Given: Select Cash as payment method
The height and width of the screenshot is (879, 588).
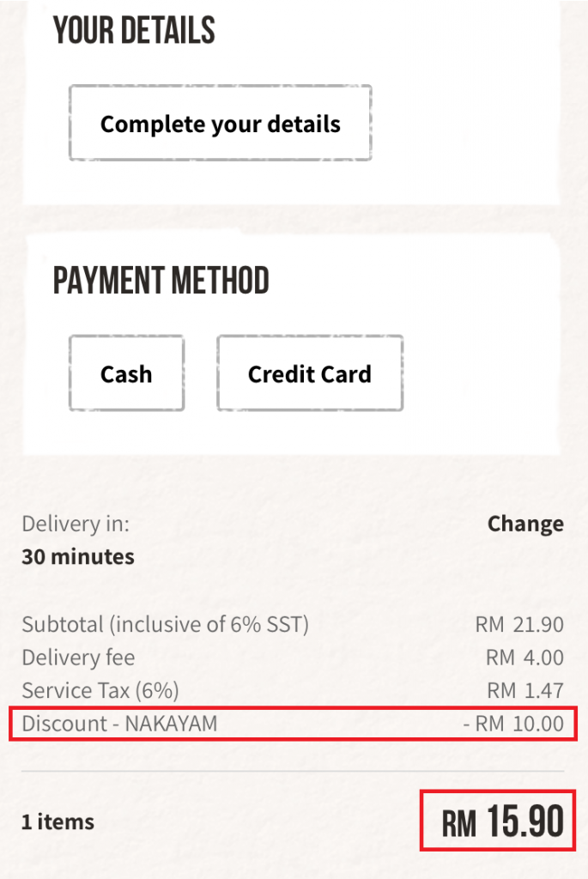Looking at the screenshot, I should click(126, 373).
